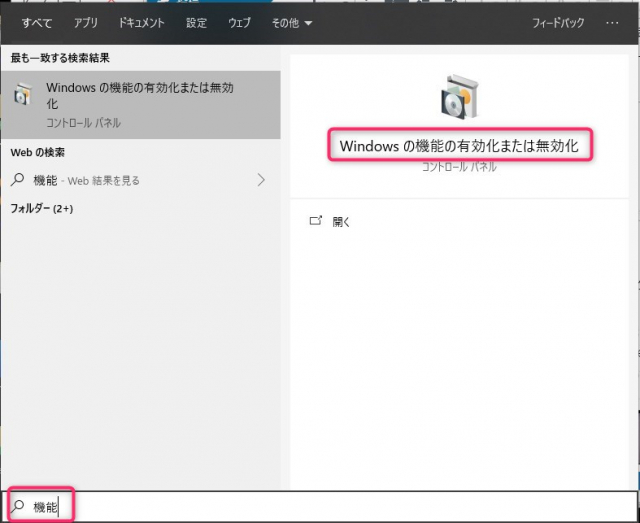Expand the その他 dropdown
Viewport: 640px width, 523px height.
tap(292, 23)
